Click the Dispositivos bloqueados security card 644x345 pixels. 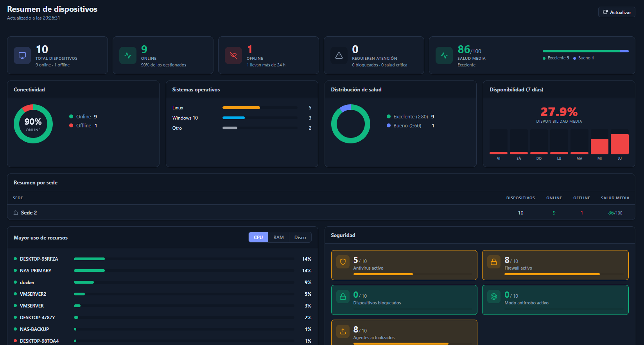tap(404, 300)
